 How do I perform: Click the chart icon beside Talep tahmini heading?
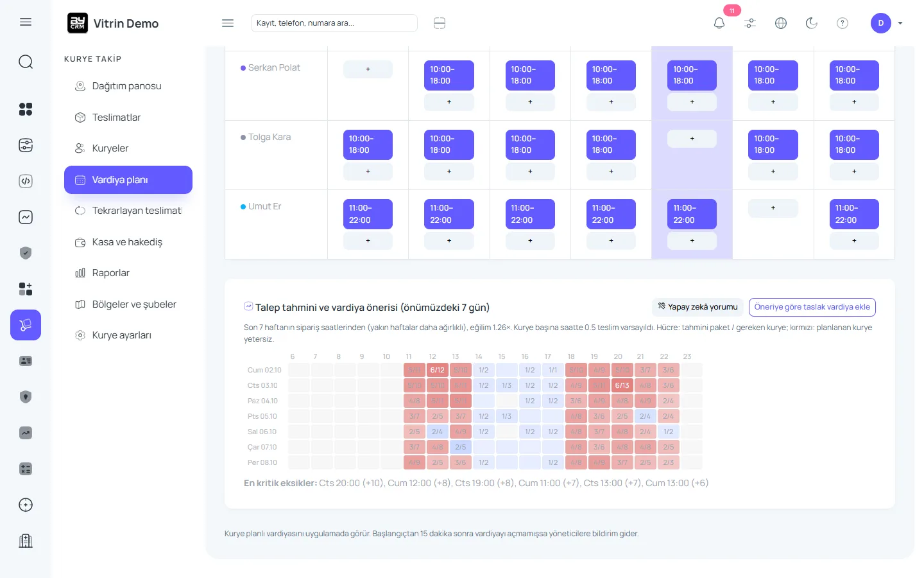point(248,306)
